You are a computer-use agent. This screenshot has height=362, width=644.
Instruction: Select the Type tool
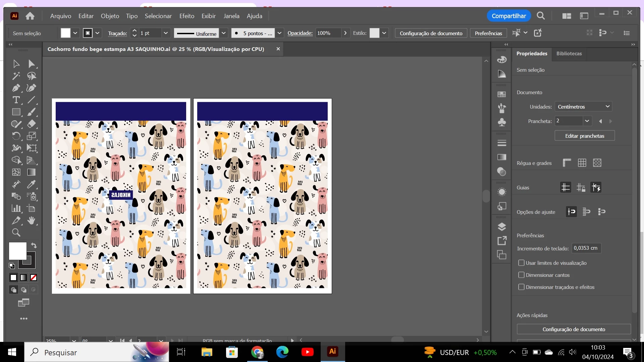16,100
